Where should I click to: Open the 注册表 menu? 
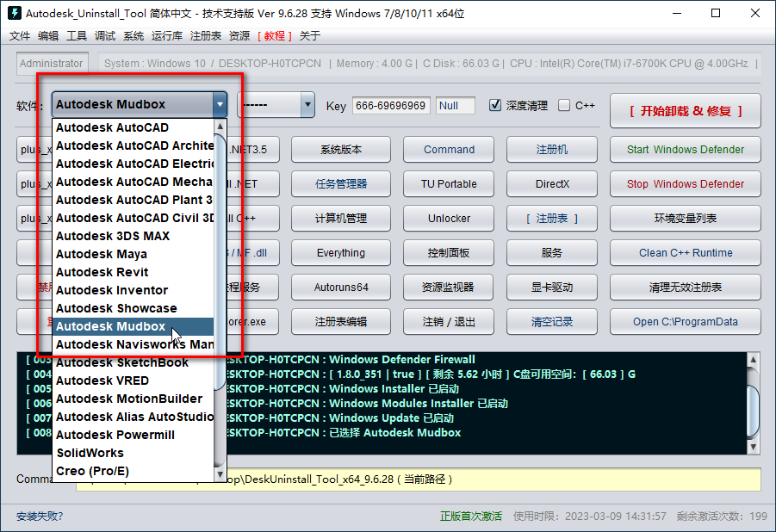(205, 35)
